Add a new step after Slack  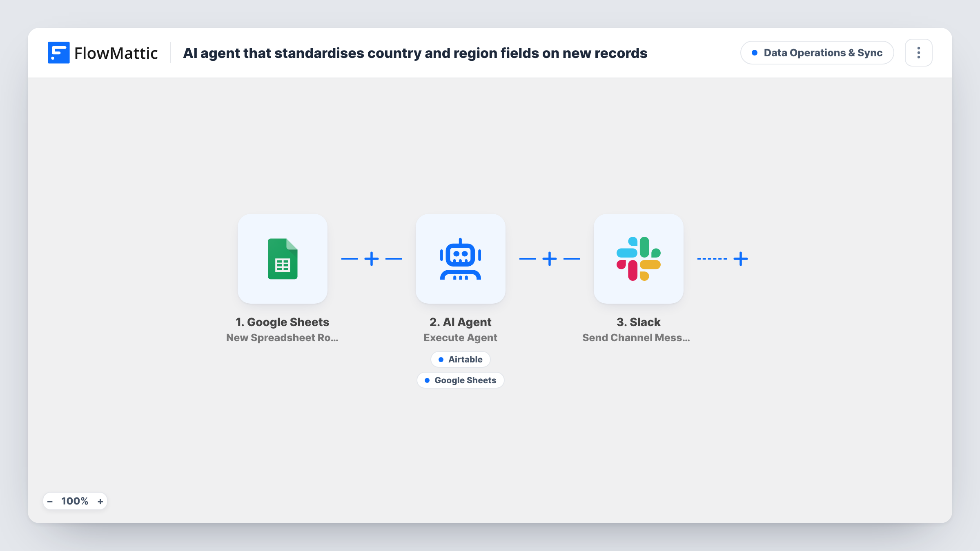tap(741, 259)
